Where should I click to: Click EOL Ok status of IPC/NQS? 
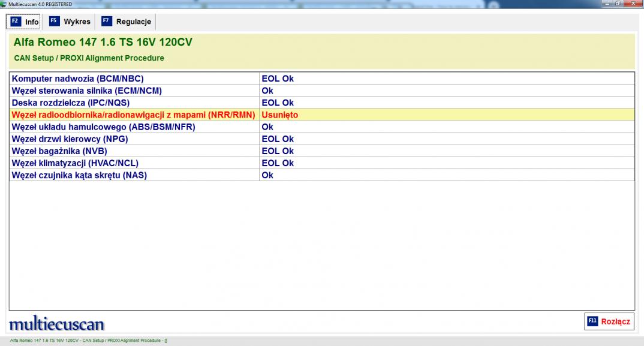[x=278, y=103]
